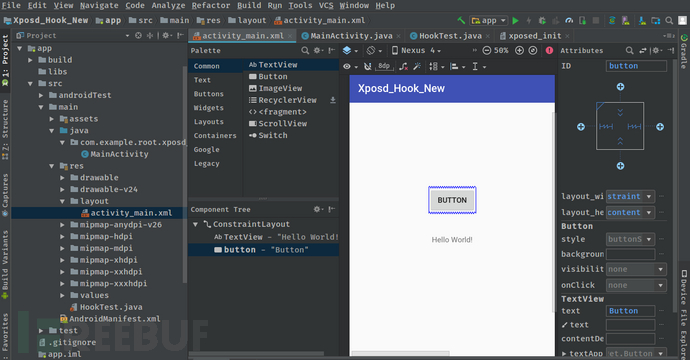Image resolution: width=690 pixels, height=360 pixels.
Task: Open the Android Profiler gauge icon
Action: (569, 20)
